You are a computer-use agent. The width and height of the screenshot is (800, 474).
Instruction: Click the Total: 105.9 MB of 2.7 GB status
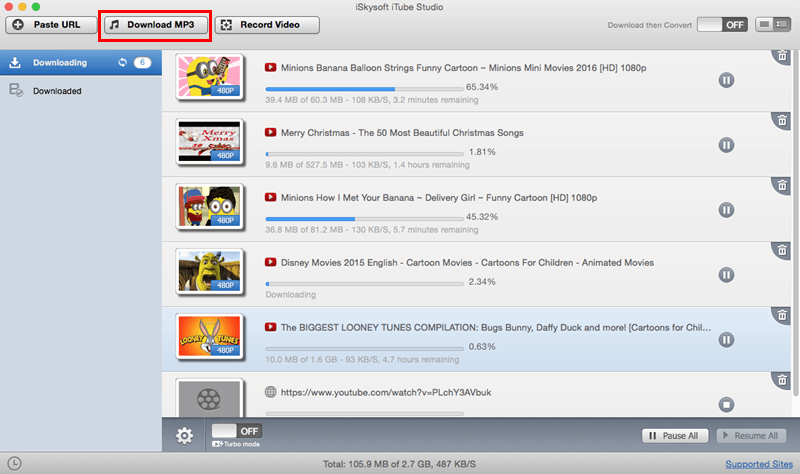tap(399, 464)
